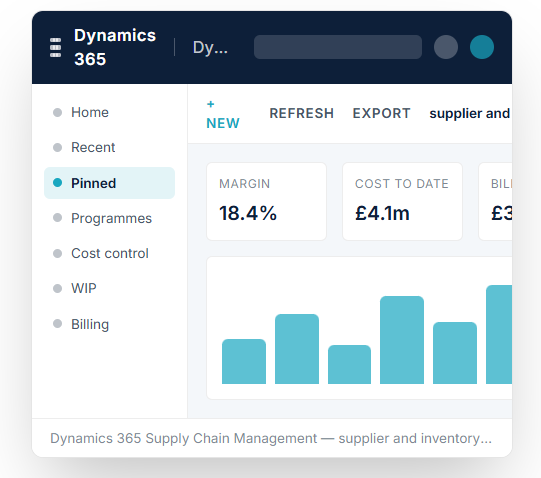Click the tallest fully visible chart bar
The image size is (541, 478).
click(402, 340)
